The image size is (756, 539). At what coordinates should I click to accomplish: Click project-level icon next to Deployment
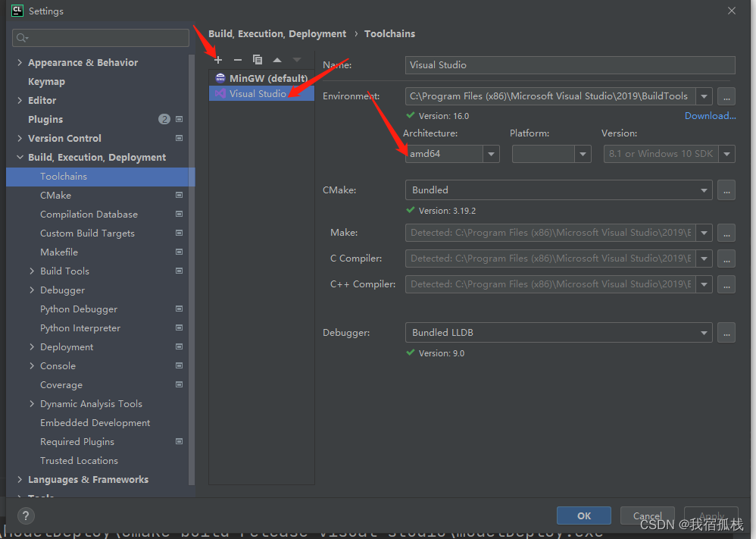tap(179, 346)
